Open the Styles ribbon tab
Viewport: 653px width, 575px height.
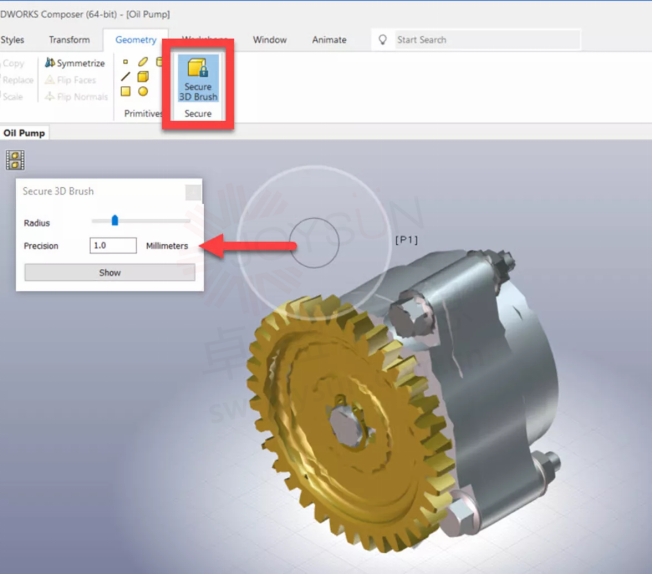[x=13, y=40]
